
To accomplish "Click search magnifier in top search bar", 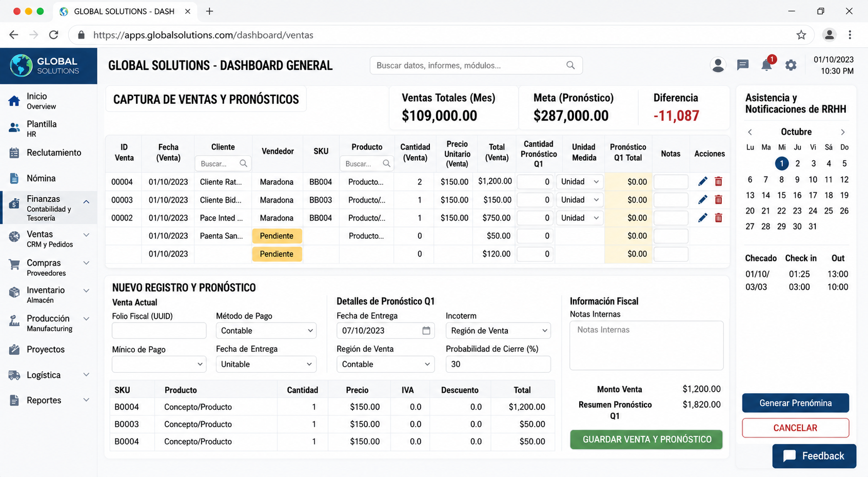I will point(570,65).
